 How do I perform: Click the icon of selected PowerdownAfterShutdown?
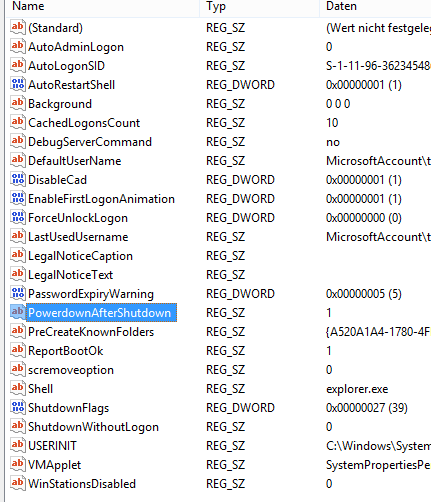pos(18,312)
